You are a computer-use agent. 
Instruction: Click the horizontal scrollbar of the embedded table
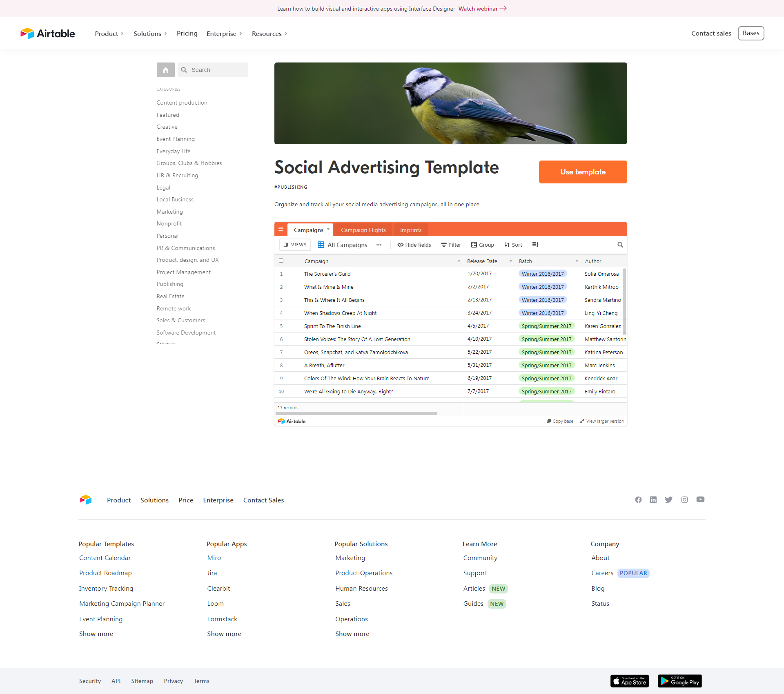(356, 413)
